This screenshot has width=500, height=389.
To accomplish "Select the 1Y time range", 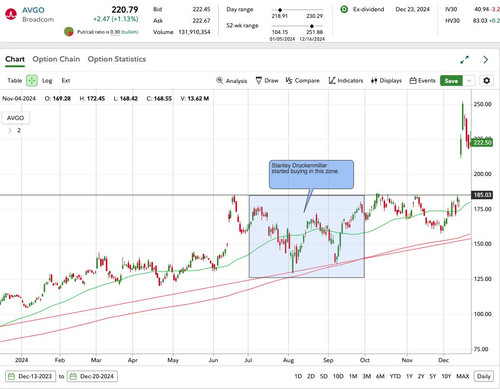I will (409, 376).
